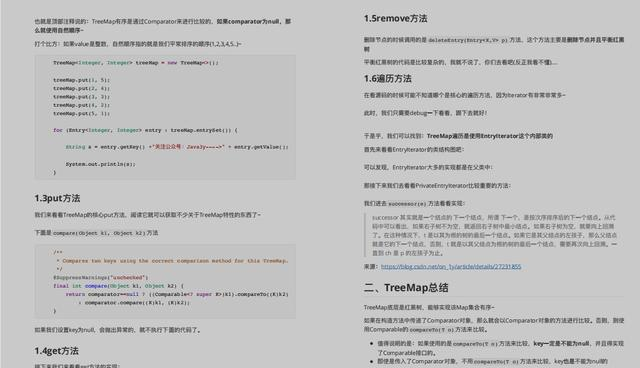640x368 pixels.
Task: Click the sentence mentioning 'successor(e) 方法'
Action: (x=414, y=203)
